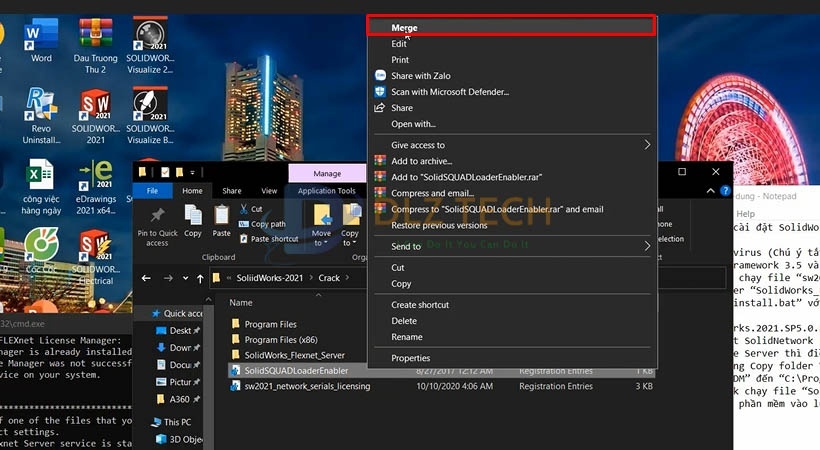Click the Explorer help question icon
820x450 pixels.
point(725,191)
